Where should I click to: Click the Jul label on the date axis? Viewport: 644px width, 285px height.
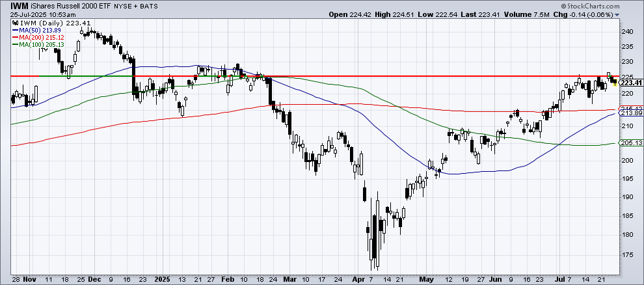[x=561, y=278]
